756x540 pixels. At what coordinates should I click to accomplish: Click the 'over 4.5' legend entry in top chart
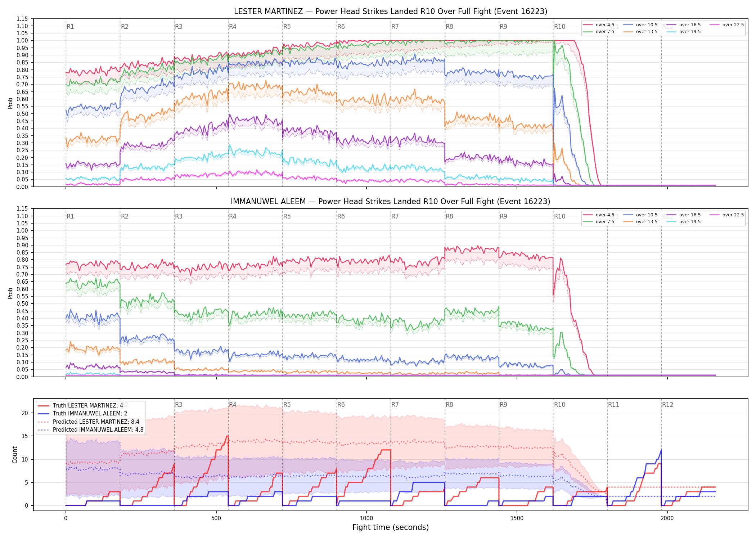click(x=599, y=25)
